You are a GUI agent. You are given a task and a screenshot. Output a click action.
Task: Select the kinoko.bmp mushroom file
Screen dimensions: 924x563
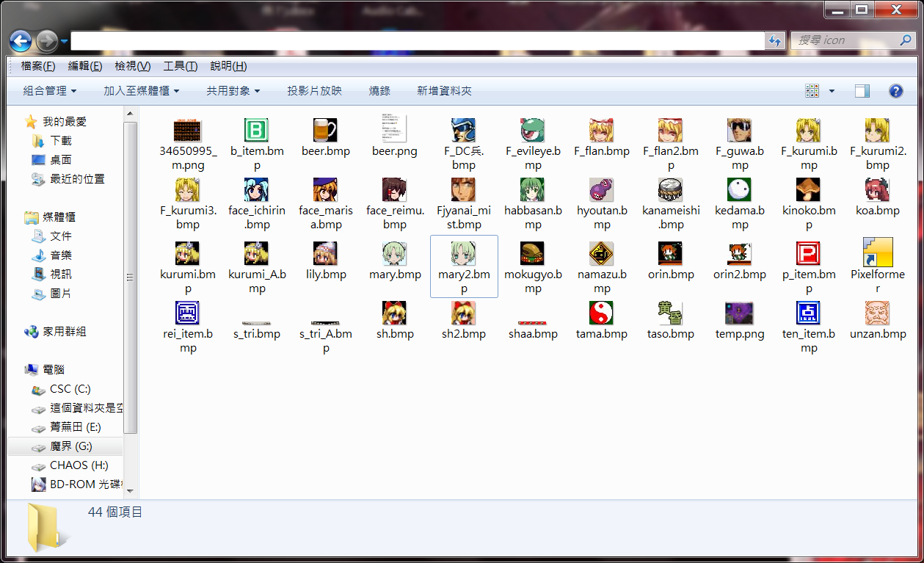[808, 190]
